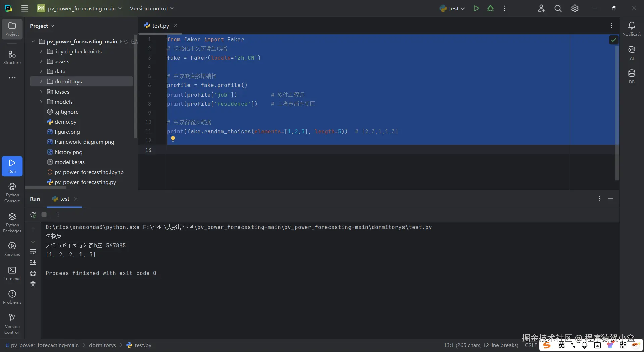Open the Python Packages panel
This screenshot has height=352, width=644.
12,222
